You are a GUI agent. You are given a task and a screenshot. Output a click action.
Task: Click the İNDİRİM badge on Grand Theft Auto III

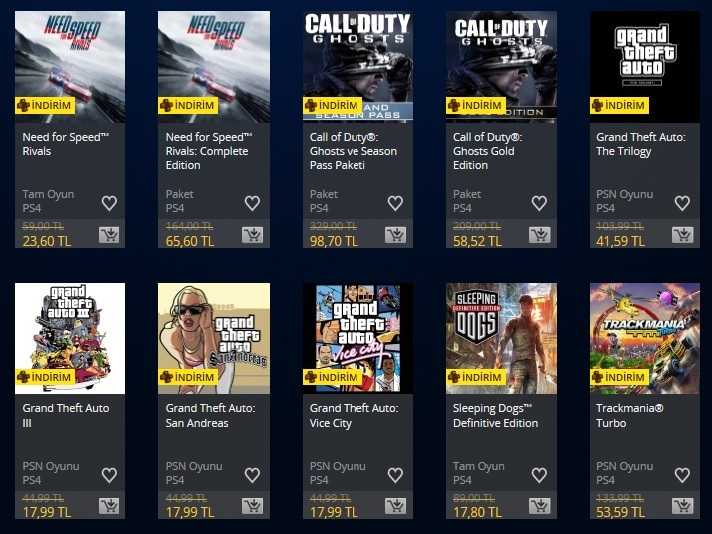(x=45, y=377)
